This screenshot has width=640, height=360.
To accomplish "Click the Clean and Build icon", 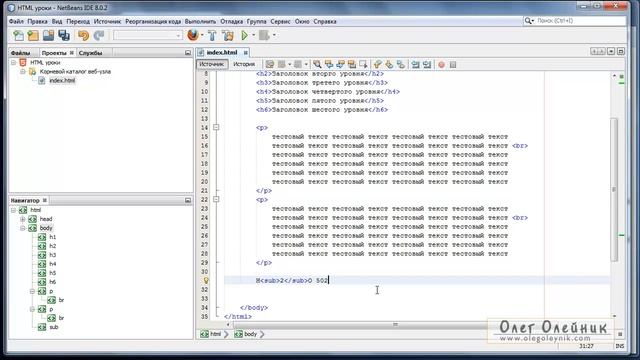I will (228, 36).
